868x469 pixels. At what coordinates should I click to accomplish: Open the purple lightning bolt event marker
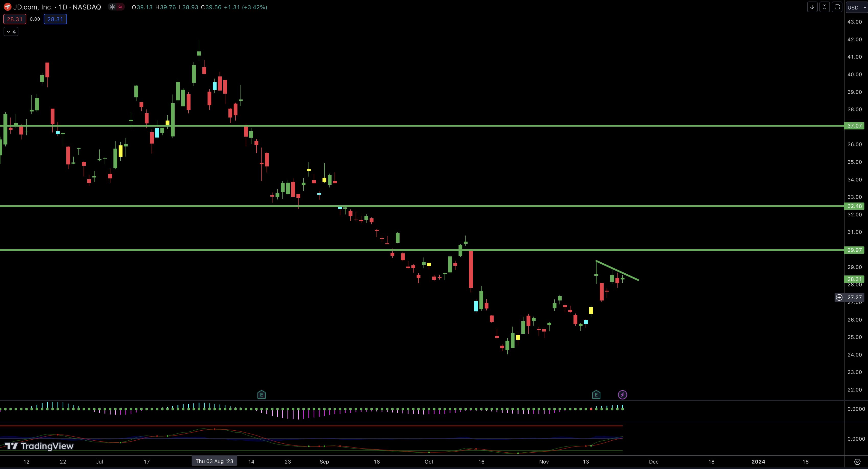[x=622, y=395]
